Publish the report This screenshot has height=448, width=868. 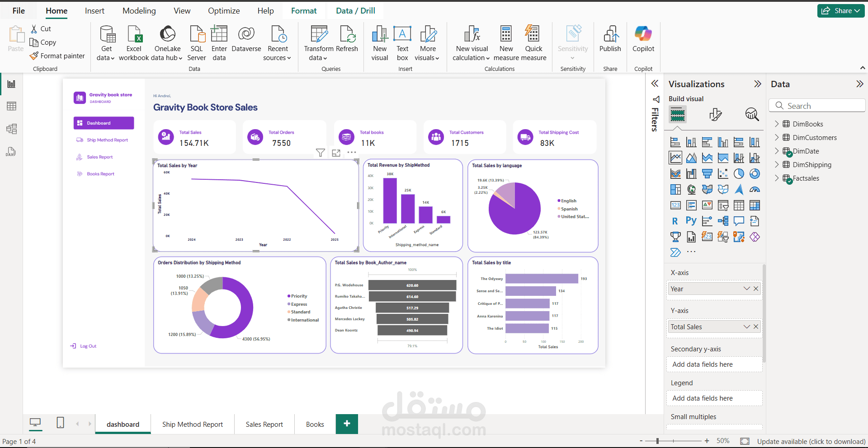tap(610, 39)
